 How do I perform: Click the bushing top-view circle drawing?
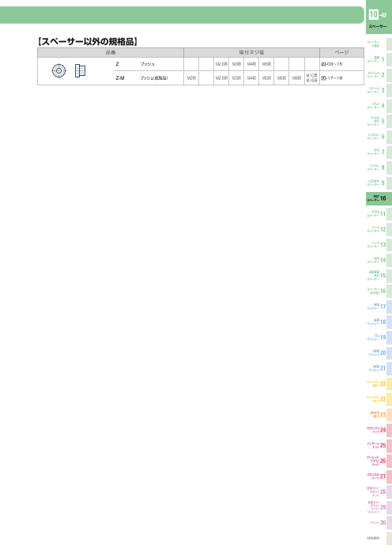pos(59,71)
